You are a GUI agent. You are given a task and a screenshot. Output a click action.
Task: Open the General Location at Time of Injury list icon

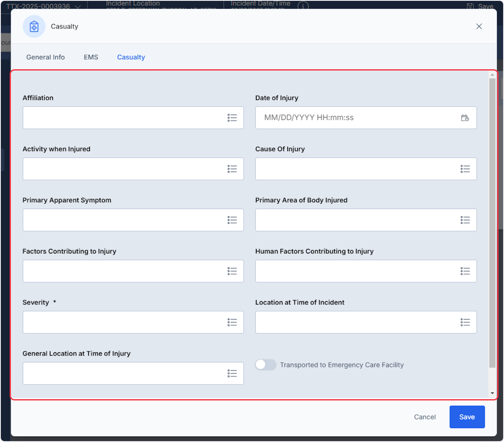232,374
